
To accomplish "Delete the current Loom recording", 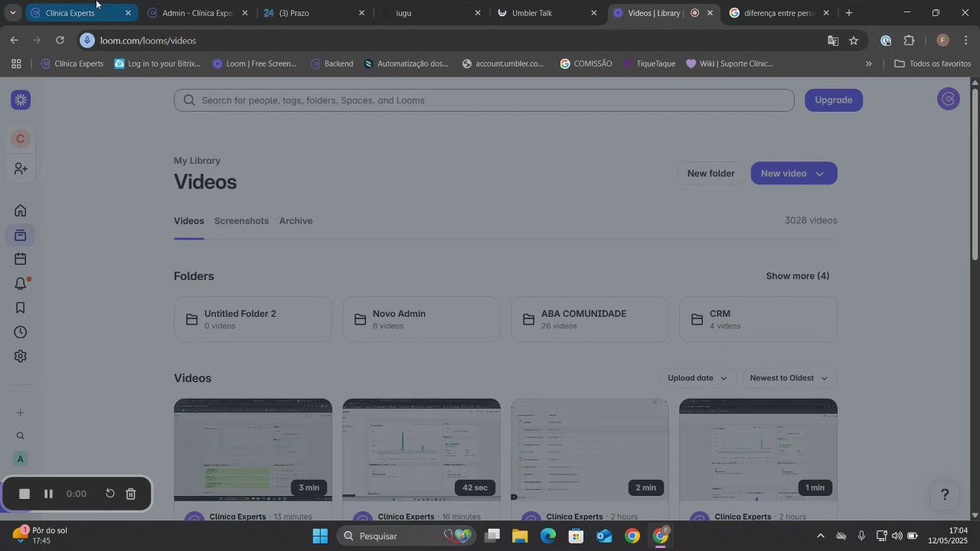I will tap(131, 494).
